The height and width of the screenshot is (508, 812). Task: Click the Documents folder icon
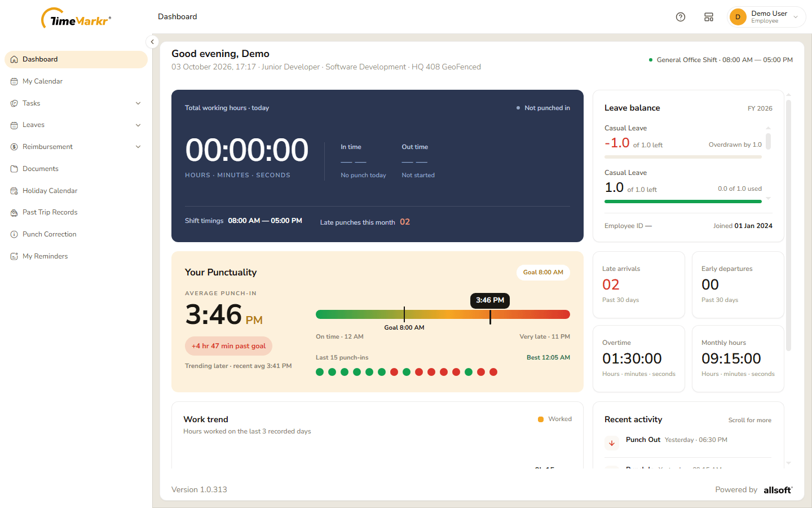14,169
